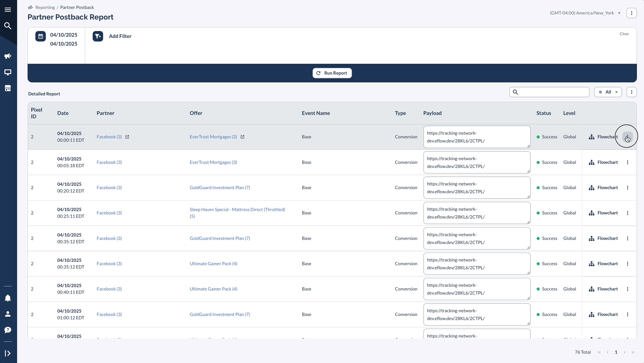This screenshot has width=644, height=363.
Task: Click the Add Filter label
Action: tap(120, 36)
